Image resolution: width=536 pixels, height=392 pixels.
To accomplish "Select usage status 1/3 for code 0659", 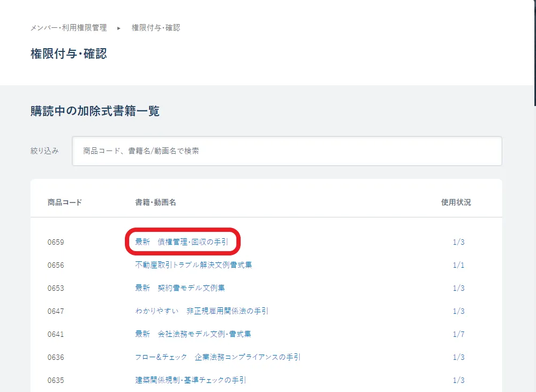I will click(x=458, y=242).
